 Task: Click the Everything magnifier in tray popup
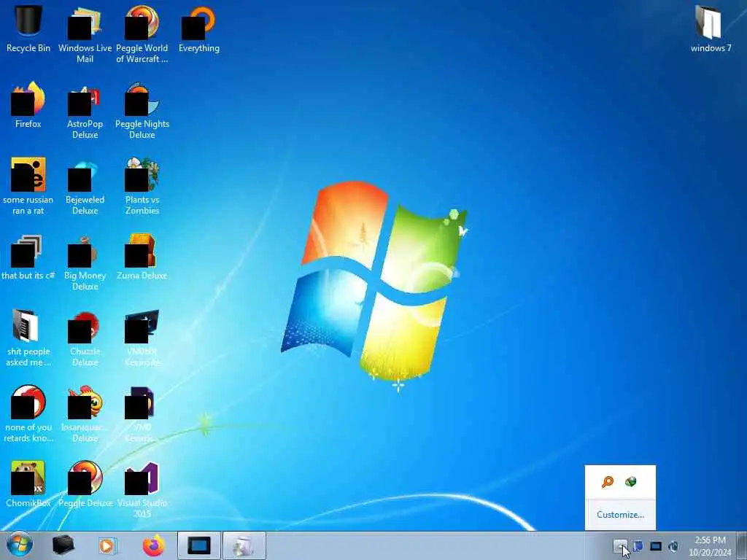(608, 482)
